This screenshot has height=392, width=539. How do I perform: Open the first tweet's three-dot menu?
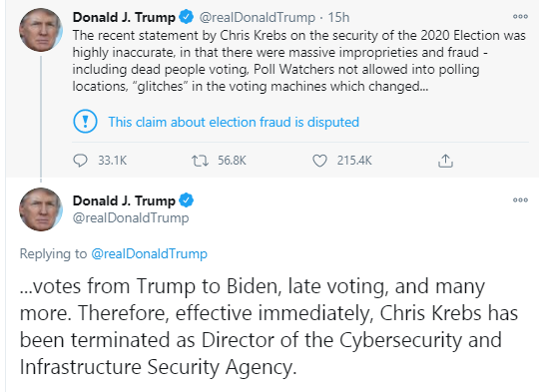(520, 17)
